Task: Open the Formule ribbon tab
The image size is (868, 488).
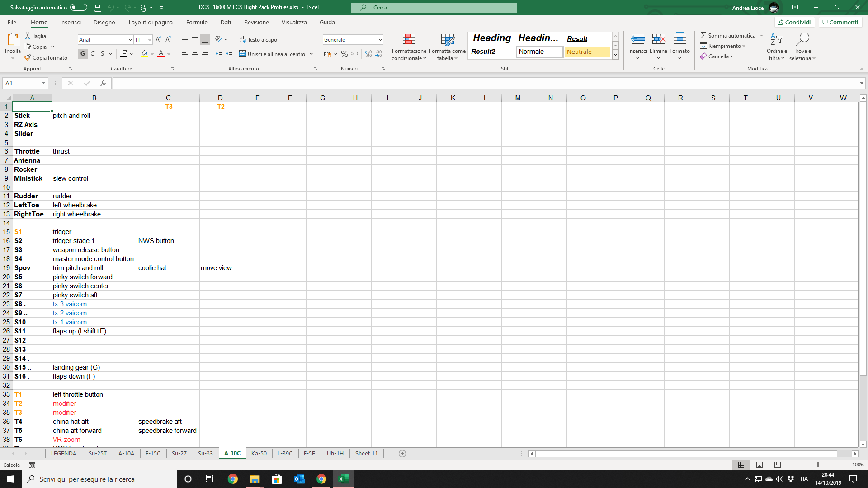Action: pyautogui.click(x=197, y=22)
